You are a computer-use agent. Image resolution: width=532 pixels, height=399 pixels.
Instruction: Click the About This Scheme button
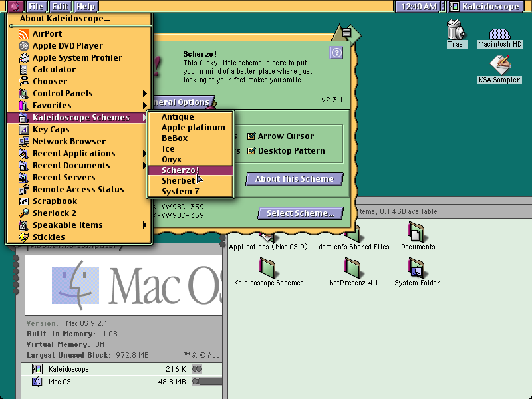[x=295, y=179]
